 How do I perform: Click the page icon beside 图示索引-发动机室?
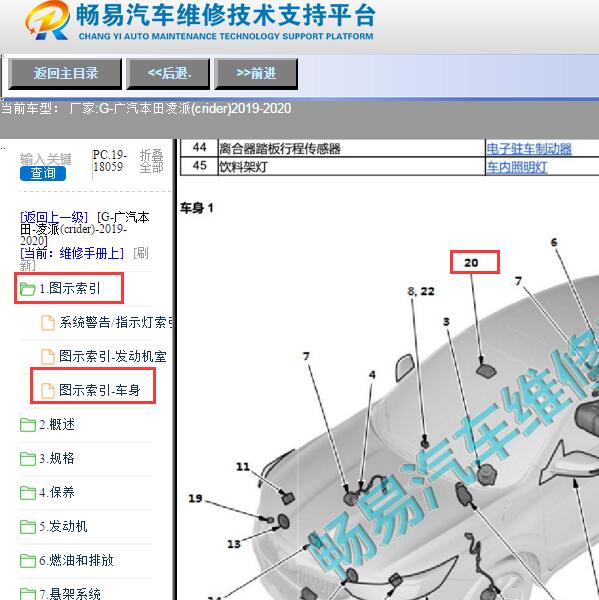(x=48, y=357)
